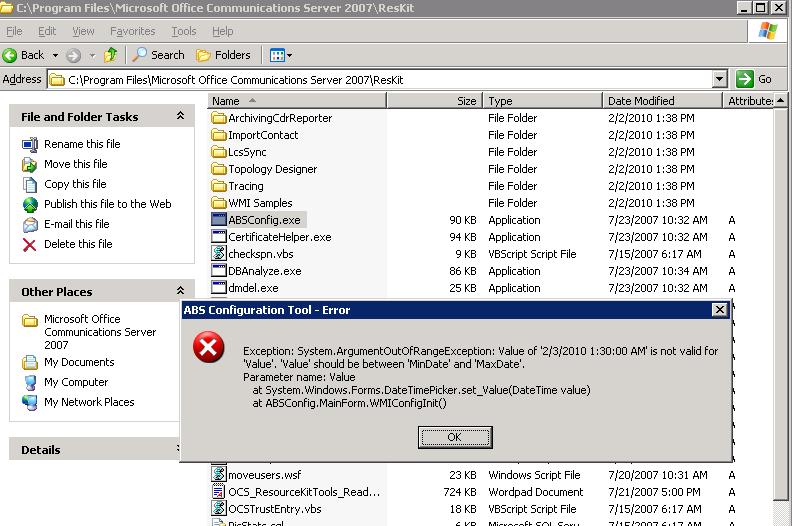Click the Windows flag logo icon
This screenshot has width=792, height=526.
(768, 31)
